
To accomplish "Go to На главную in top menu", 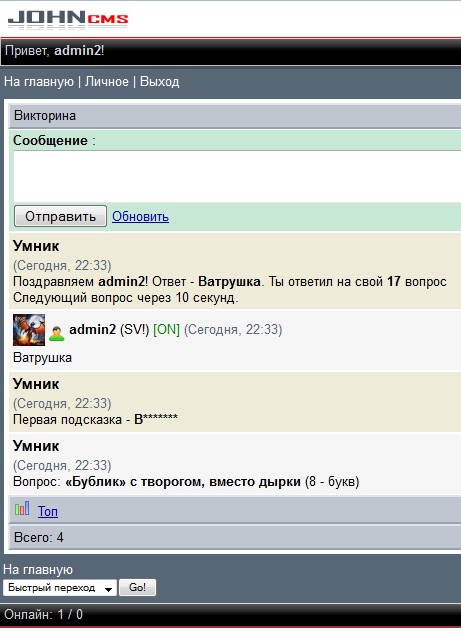I will [39, 82].
